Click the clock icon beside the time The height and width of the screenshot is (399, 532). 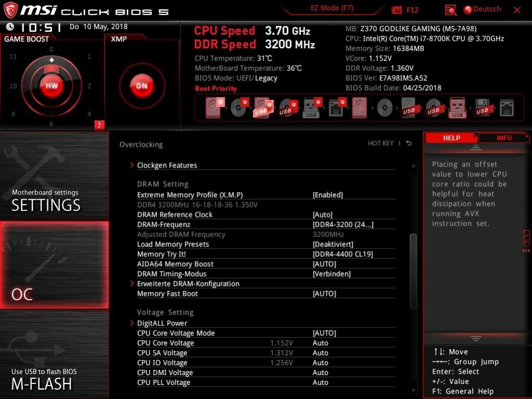pos(10,27)
